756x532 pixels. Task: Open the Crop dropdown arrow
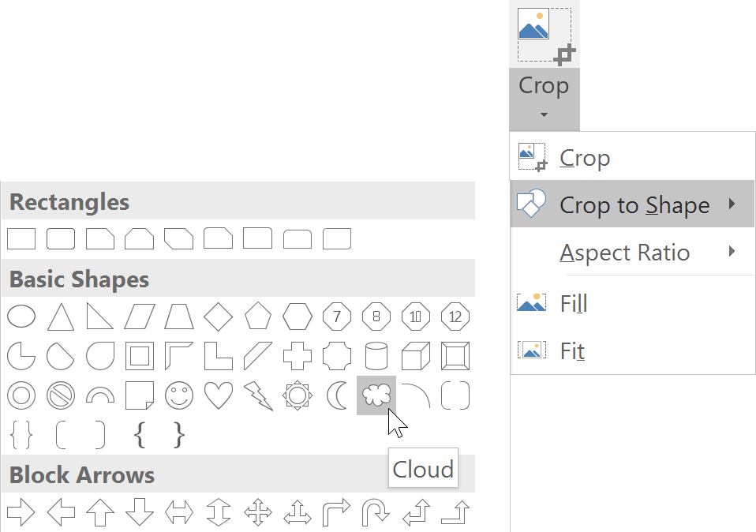pos(544,115)
